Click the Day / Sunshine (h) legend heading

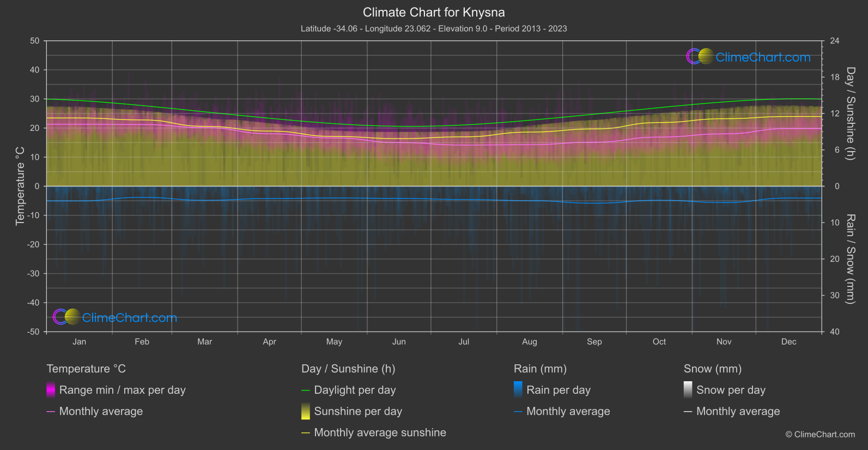coord(348,369)
